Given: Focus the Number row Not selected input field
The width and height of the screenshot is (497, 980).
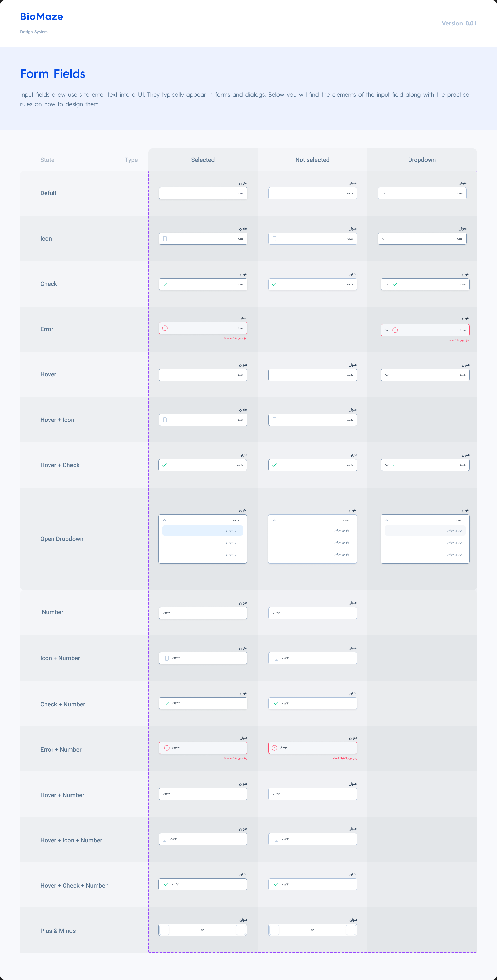Looking at the screenshot, I should pos(312,613).
